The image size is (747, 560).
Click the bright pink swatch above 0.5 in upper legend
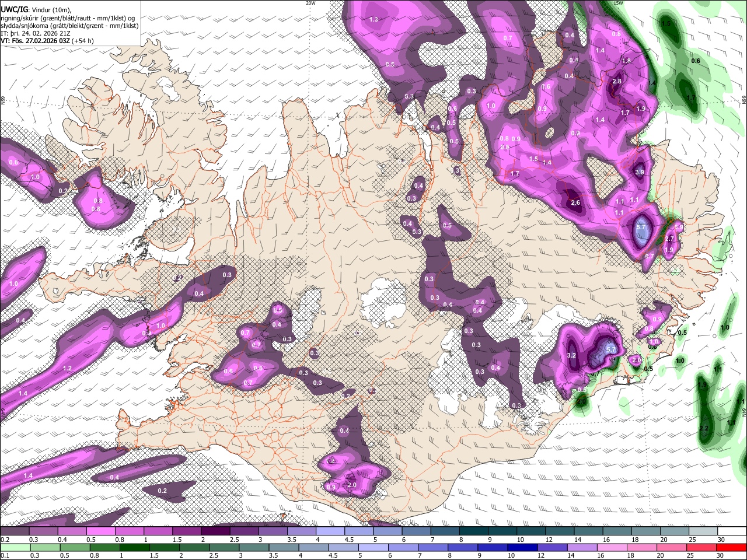tap(100, 531)
